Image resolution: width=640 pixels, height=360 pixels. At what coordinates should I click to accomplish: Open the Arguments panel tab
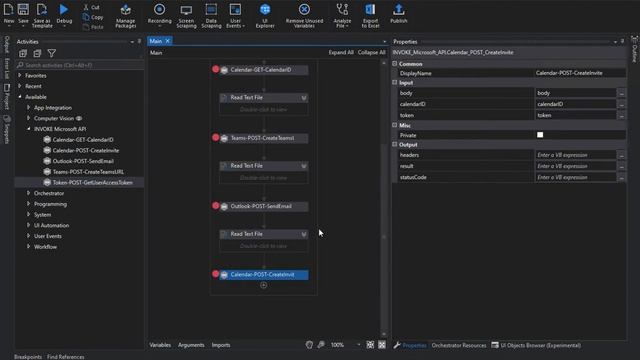(191, 345)
